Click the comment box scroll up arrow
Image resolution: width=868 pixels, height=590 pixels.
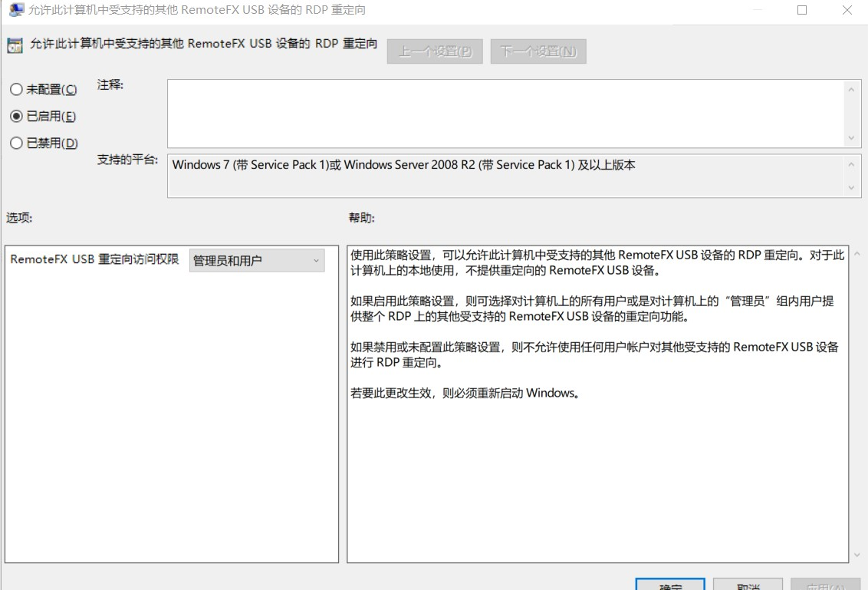pos(851,89)
